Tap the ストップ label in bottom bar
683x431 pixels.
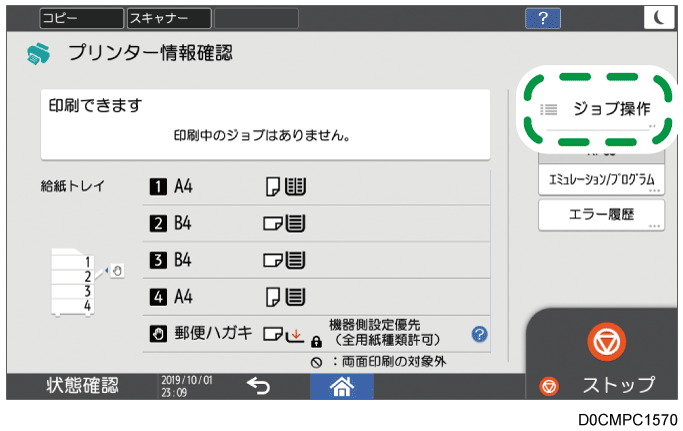[x=619, y=385]
